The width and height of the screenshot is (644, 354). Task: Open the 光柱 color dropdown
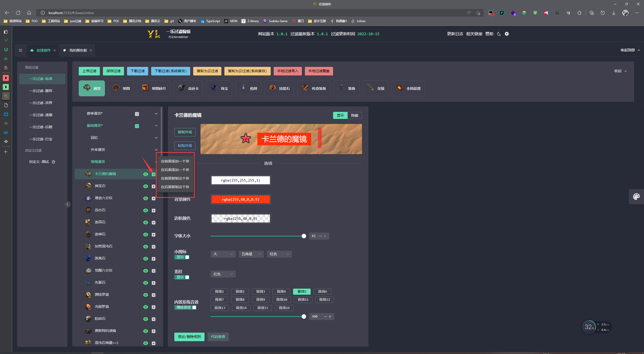223,274
